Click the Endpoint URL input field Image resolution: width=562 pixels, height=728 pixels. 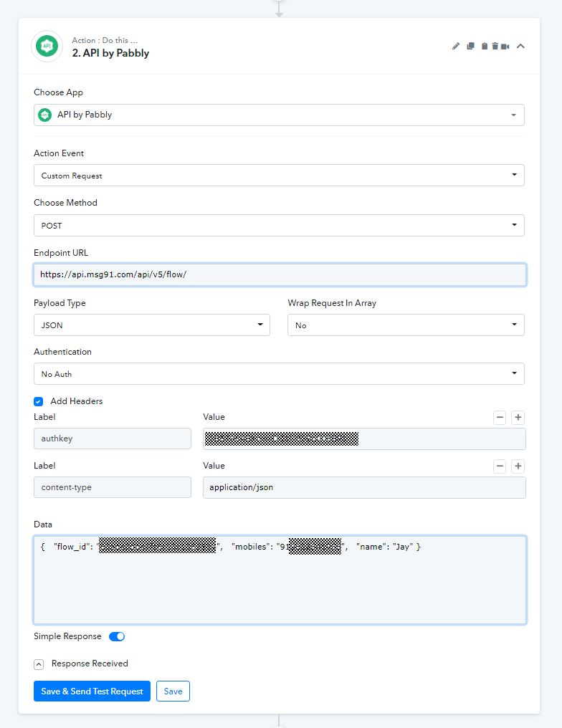pos(280,274)
